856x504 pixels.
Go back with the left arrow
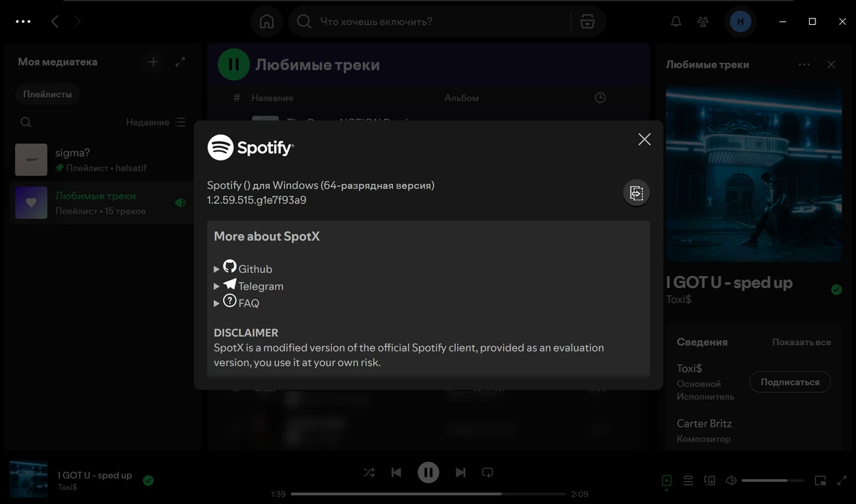coord(55,21)
